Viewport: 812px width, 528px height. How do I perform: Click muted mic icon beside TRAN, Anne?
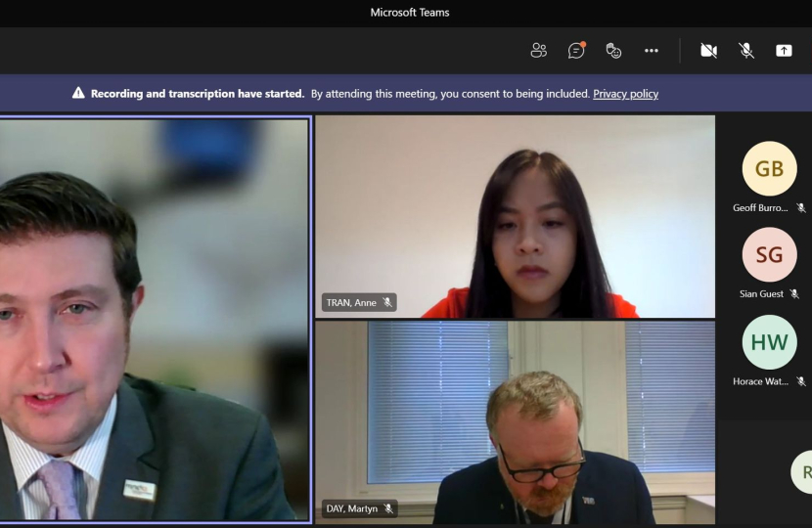pyautogui.click(x=387, y=303)
